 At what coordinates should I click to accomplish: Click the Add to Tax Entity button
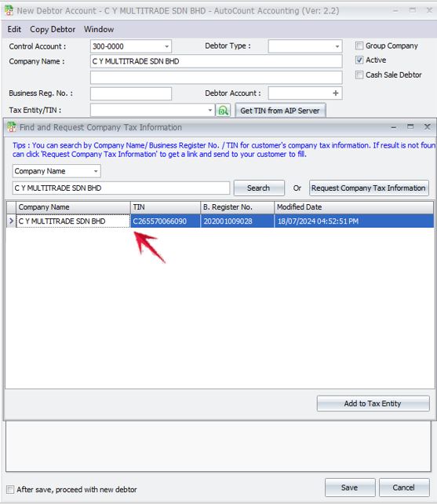(373, 404)
